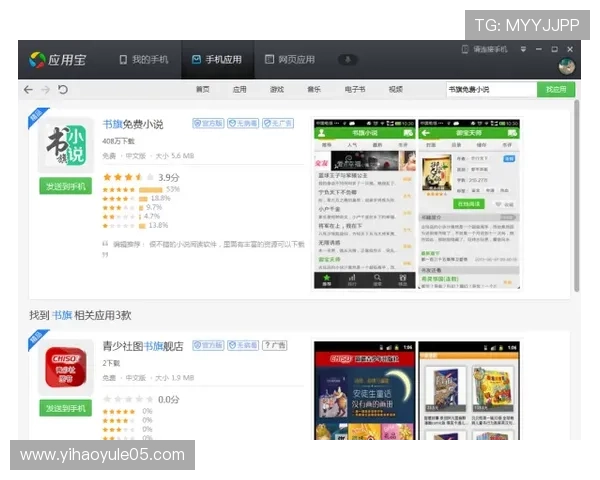Select 首页 in the navigation bar

point(202,90)
